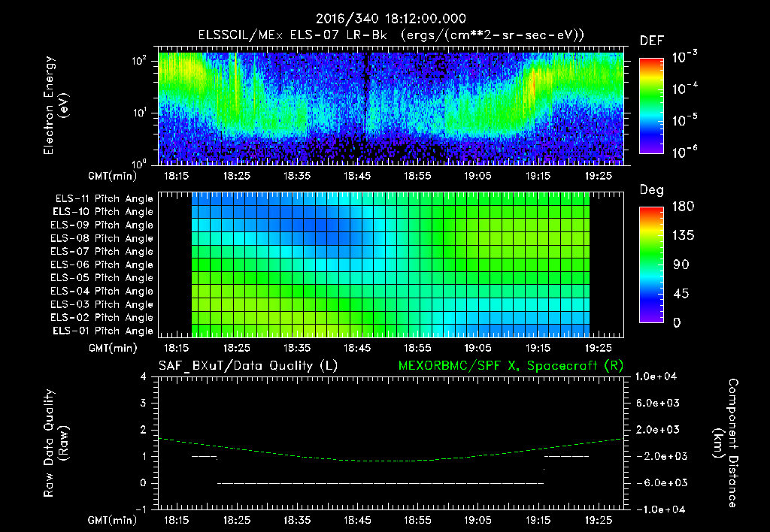770x532 pixels.
Task: Click the 18:45 tick on spectrogram time axis
Action: (x=357, y=176)
